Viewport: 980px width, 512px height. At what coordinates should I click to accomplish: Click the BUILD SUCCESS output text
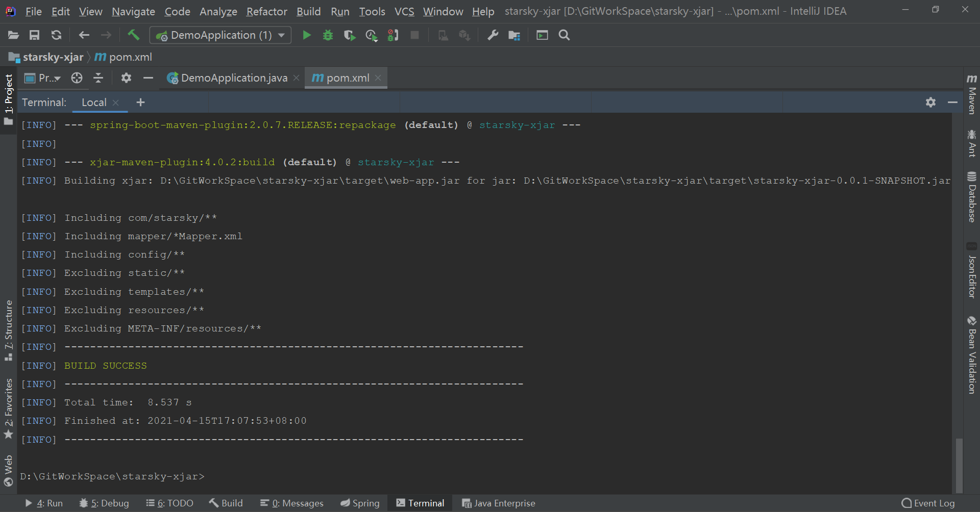(x=105, y=366)
